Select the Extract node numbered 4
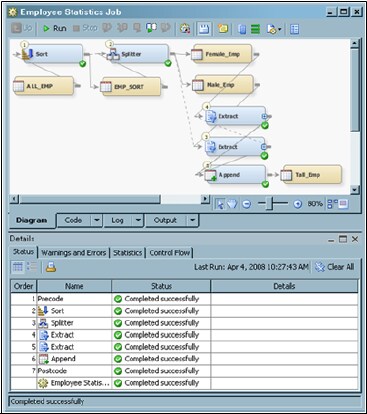 coord(235,116)
